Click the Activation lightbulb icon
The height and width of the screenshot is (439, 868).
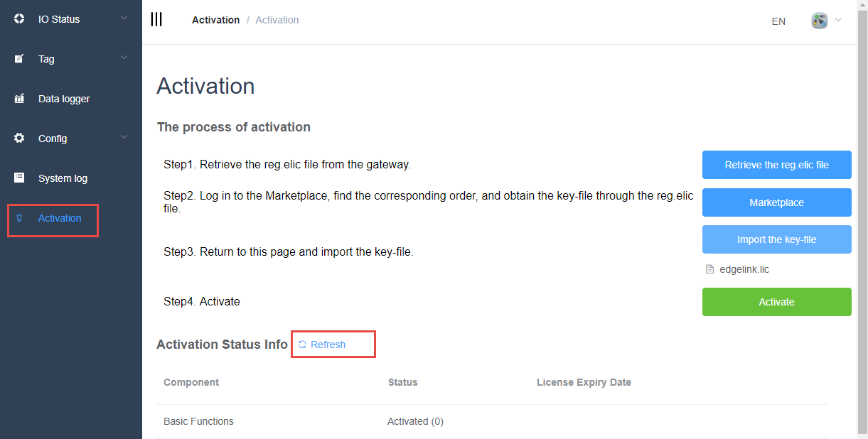[19, 218]
